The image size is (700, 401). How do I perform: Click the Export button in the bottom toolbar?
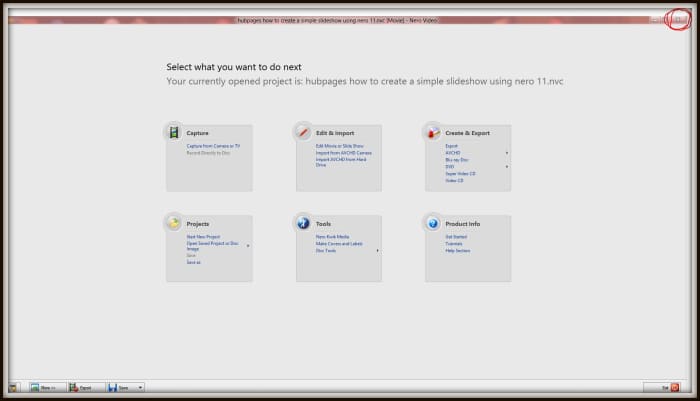(86, 388)
